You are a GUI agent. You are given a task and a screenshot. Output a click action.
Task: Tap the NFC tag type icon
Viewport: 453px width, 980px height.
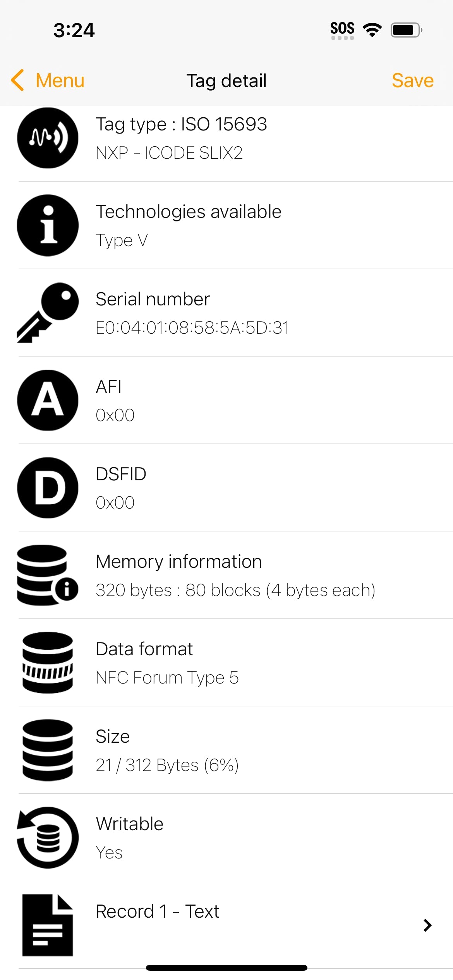point(48,138)
